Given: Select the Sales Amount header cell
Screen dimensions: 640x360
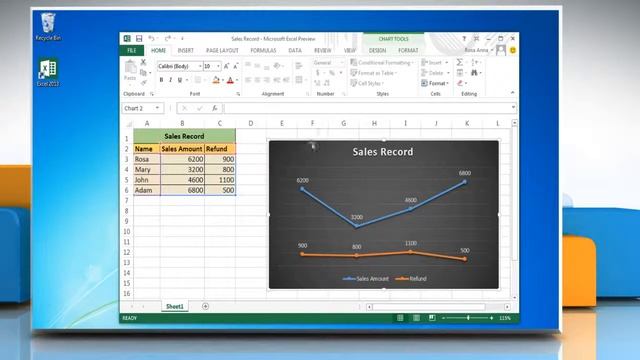Looking at the screenshot, I should pyautogui.click(x=182, y=149).
